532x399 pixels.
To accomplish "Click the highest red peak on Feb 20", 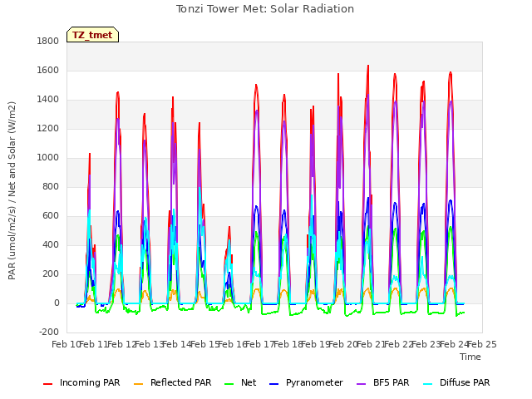I will [x=368, y=66].
